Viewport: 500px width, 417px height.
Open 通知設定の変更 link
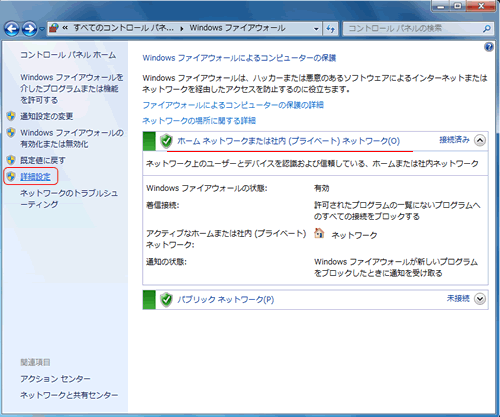pos(46,116)
